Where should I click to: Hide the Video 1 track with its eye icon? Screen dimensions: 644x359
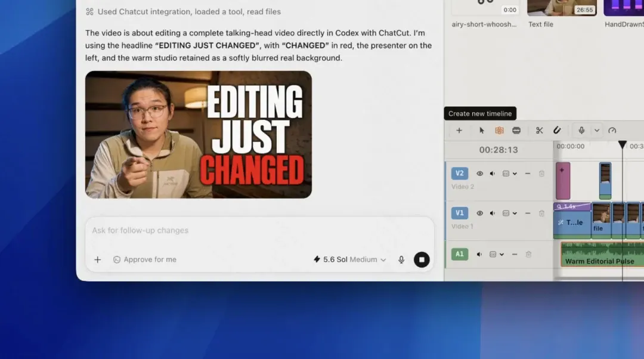tap(479, 213)
